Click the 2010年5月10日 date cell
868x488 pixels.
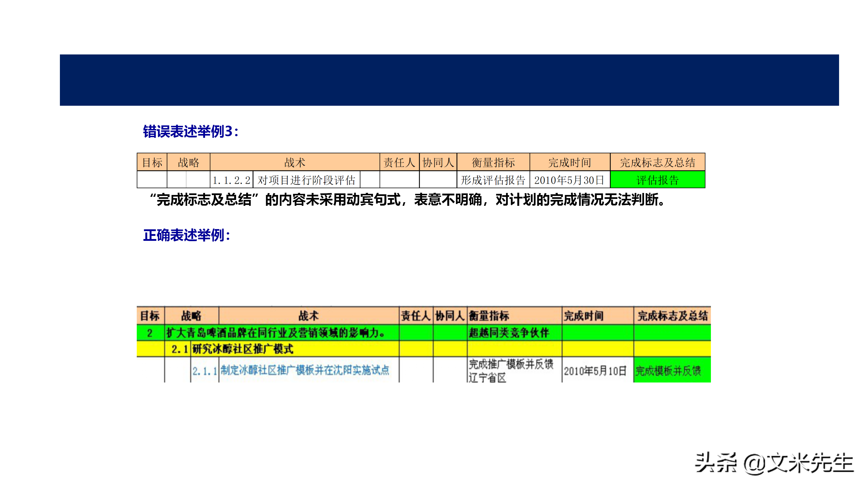[595, 371]
